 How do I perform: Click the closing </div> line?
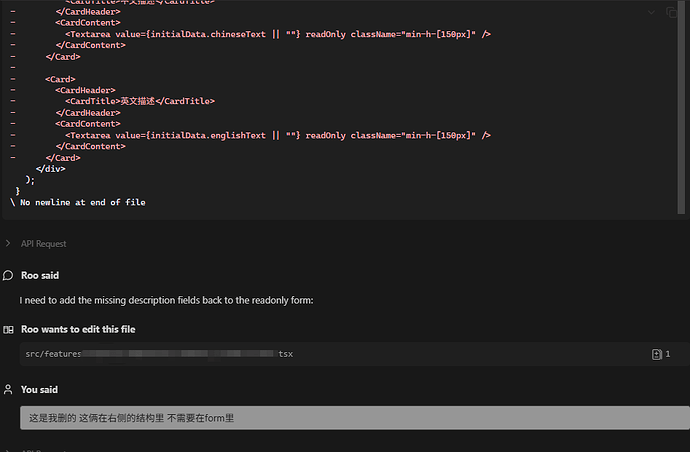point(51,169)
